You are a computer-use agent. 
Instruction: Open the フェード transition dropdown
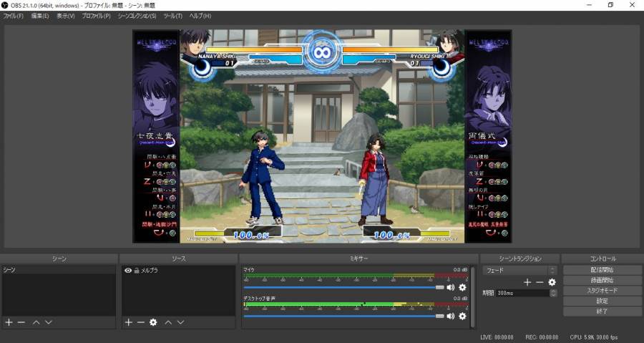pos(520,270)
